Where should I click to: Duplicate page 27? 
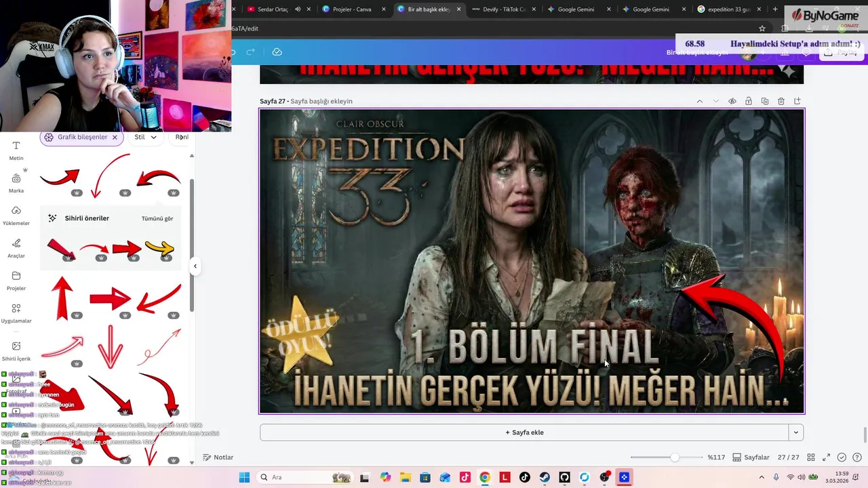[x=765, y=101]
